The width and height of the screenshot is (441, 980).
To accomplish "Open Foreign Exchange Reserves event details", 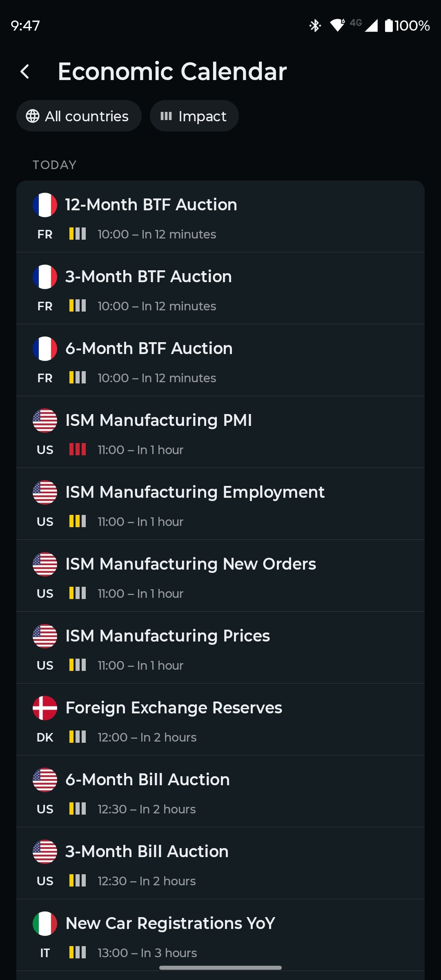I will (x=220, y=719).
